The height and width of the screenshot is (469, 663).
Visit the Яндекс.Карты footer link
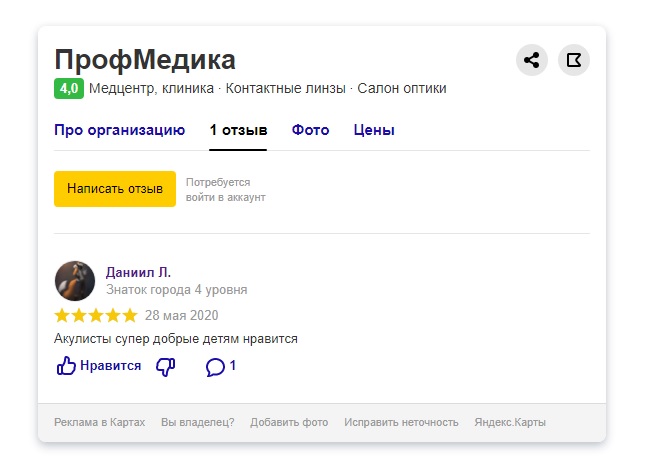pos(510,422)
